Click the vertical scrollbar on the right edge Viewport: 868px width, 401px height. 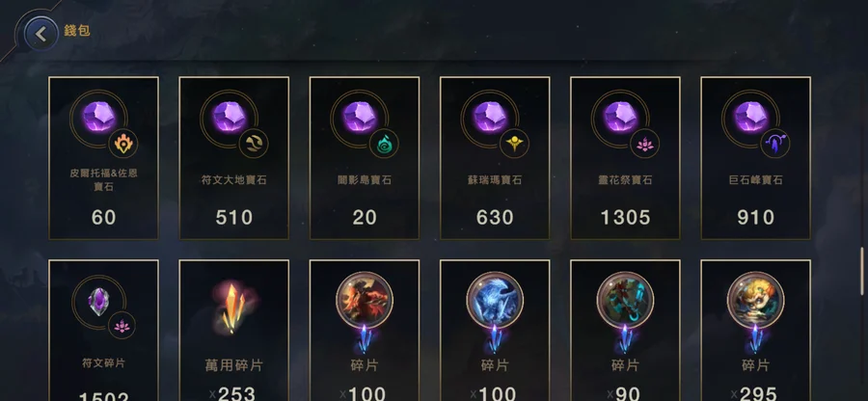coord(863,269)
